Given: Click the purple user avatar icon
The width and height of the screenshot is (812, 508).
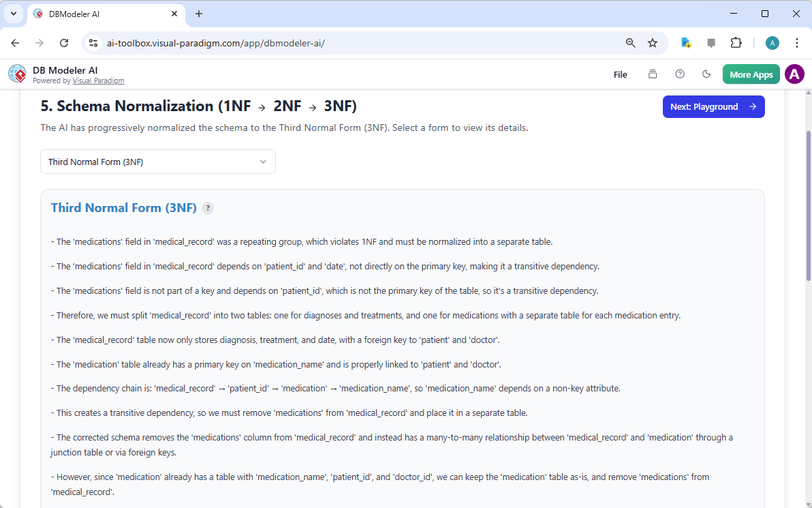Looking at the screenshot, I should (794, 74).
